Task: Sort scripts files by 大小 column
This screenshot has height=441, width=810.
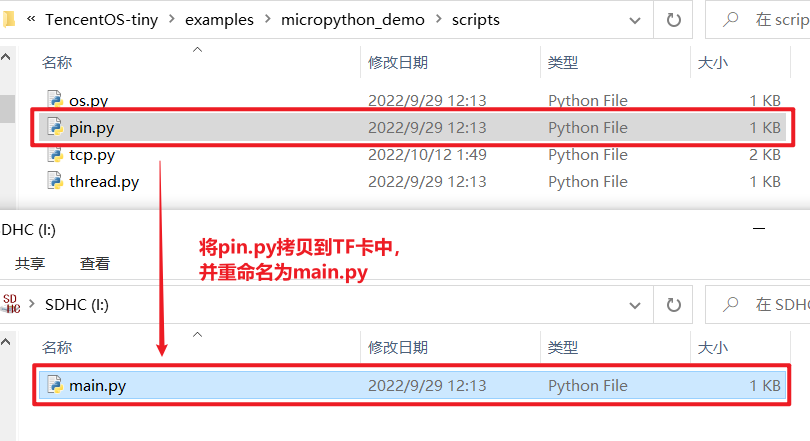Action: coord(713,62)
